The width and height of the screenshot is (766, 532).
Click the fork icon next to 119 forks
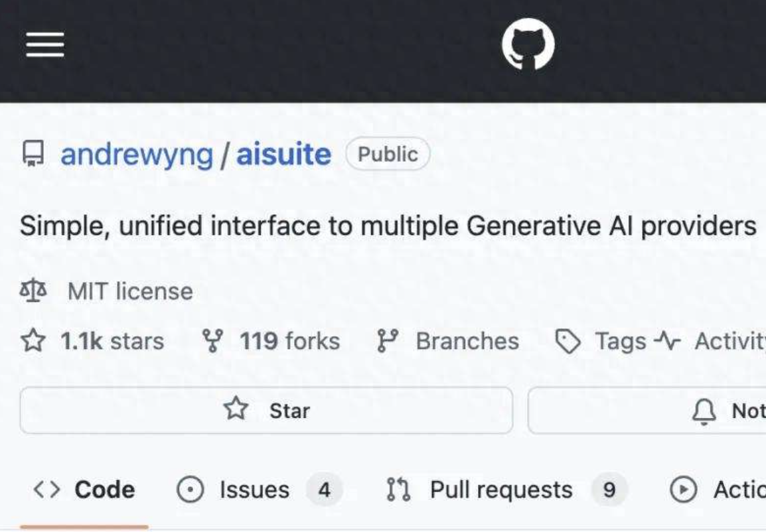pos(212,341)
